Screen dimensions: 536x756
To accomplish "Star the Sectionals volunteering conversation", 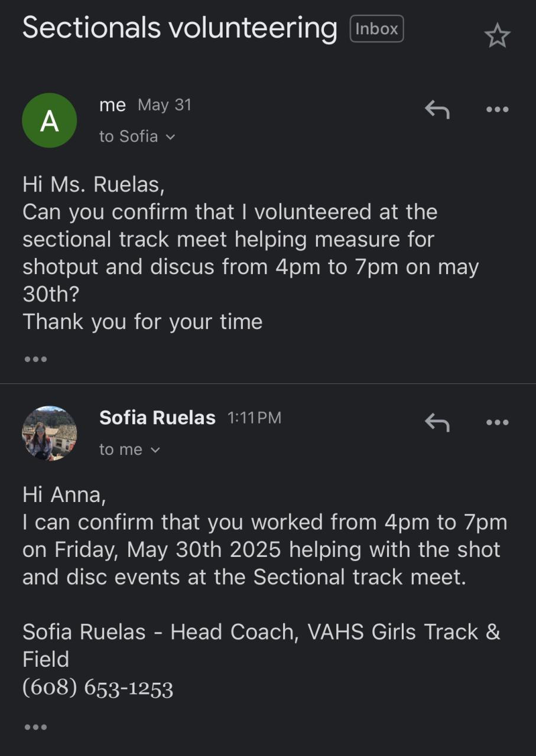I will click(x=497, y=37).
